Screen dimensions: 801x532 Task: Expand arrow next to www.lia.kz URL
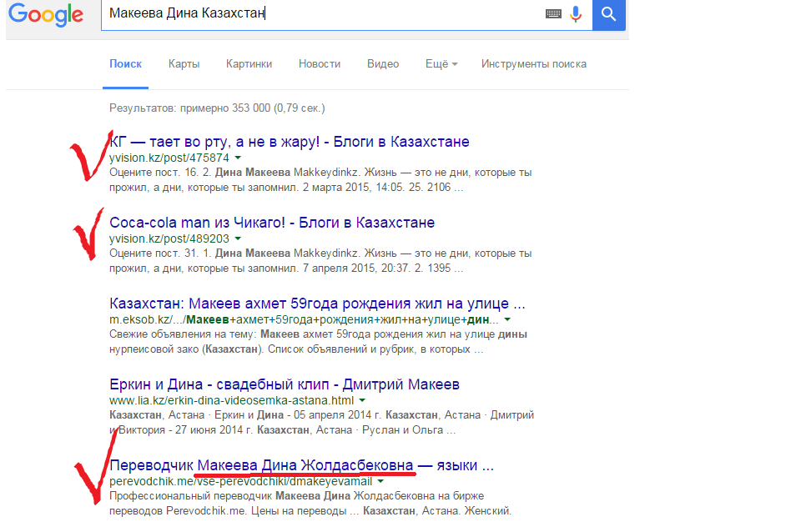point(362,400)
